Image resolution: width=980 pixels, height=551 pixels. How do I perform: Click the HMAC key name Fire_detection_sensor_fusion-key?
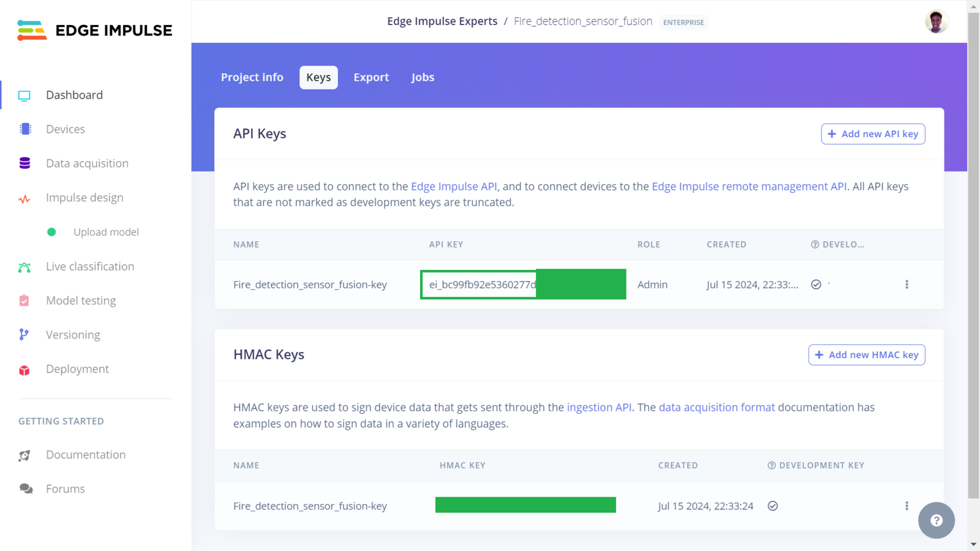coord(310,506)
